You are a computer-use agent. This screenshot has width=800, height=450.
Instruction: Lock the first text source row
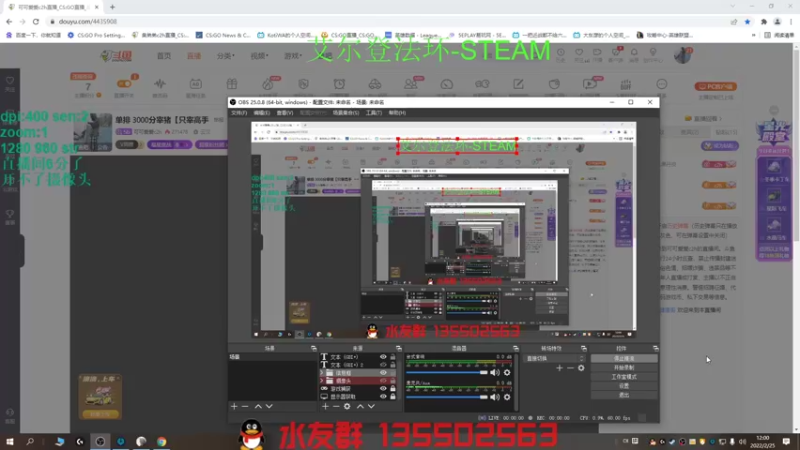pos(393,357)
